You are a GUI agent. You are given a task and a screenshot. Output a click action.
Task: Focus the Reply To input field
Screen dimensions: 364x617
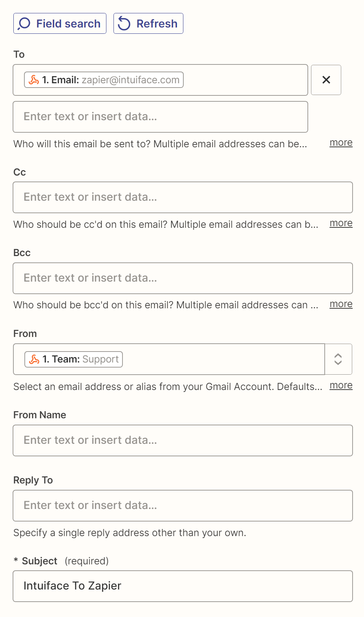point(183,506)
